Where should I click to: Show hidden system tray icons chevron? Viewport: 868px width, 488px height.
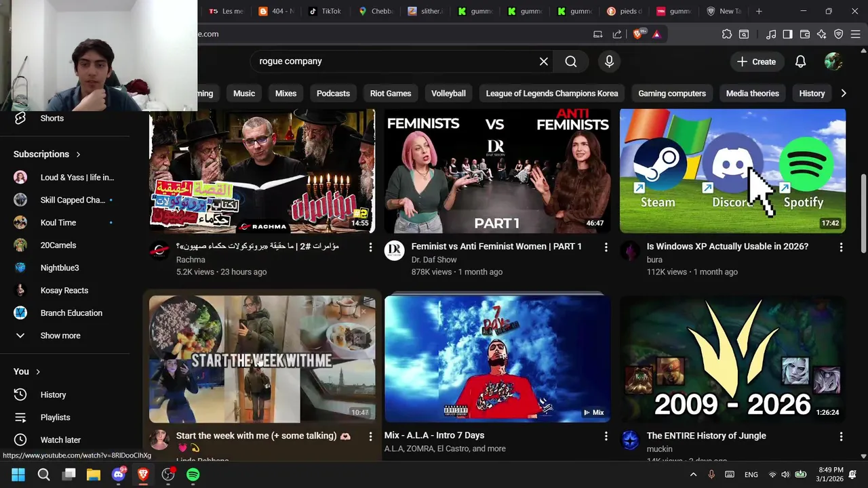pyautogui.click(x=693, y=474)
